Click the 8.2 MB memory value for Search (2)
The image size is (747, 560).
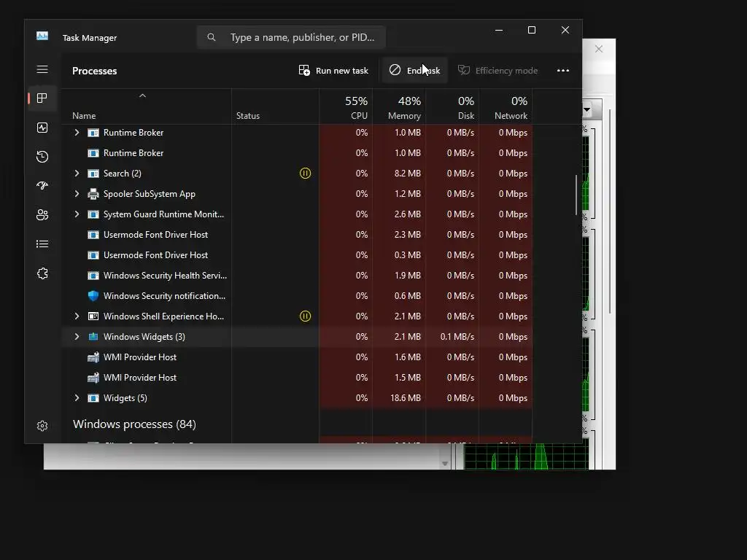coord(407,174)
